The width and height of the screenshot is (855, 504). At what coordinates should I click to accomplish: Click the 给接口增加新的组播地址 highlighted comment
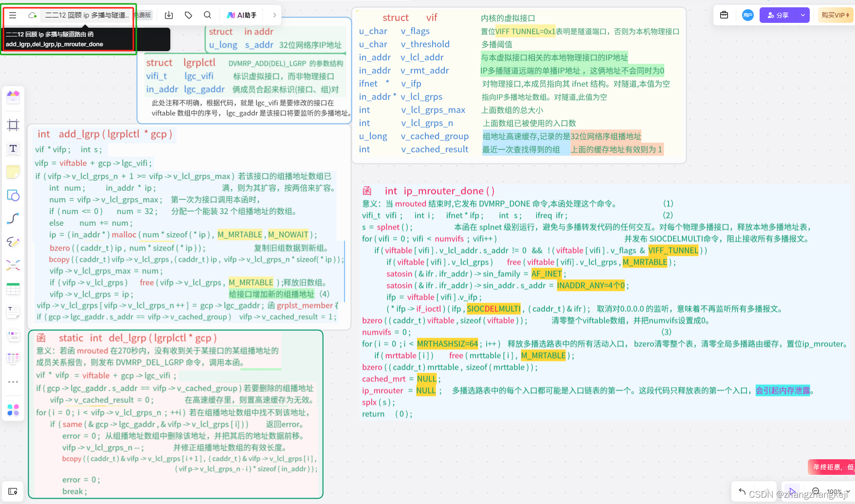click(272, 294)
